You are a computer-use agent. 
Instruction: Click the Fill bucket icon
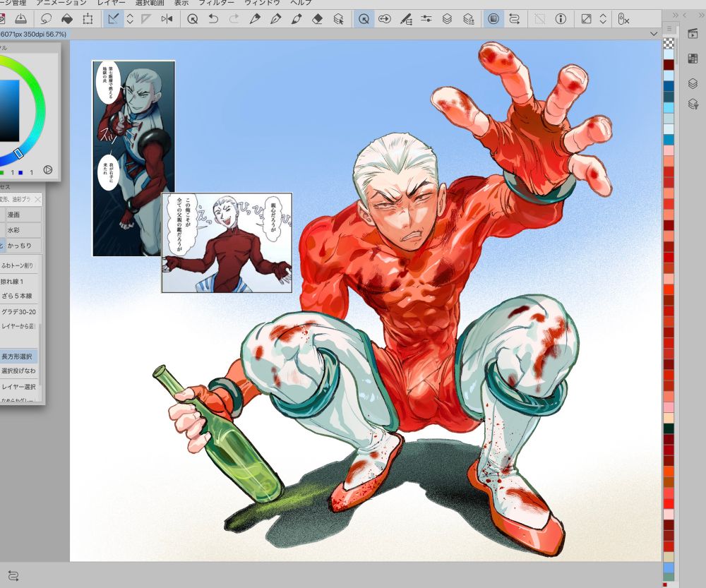click(x=66, y=19)
